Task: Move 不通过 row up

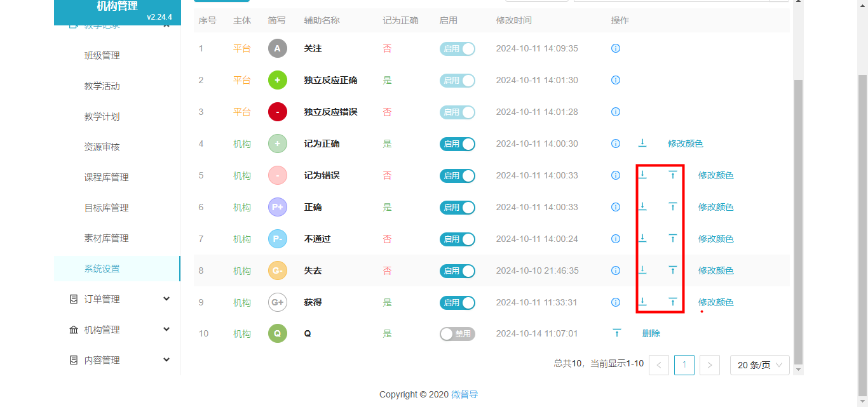Action: (673, 238)
